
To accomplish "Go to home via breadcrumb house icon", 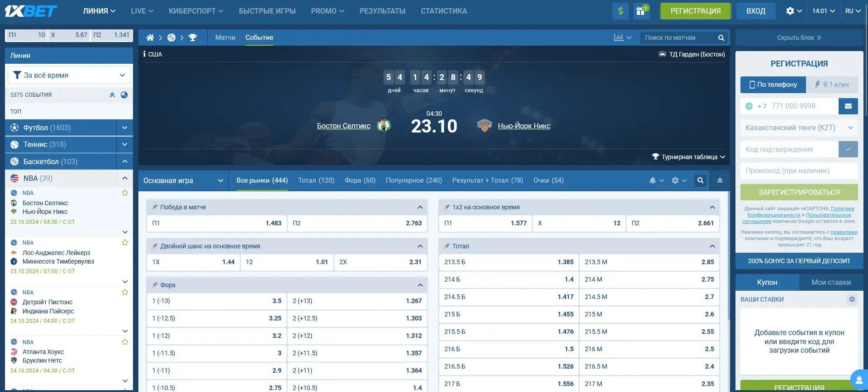I will pyautogui.click(x=150, y=38).
